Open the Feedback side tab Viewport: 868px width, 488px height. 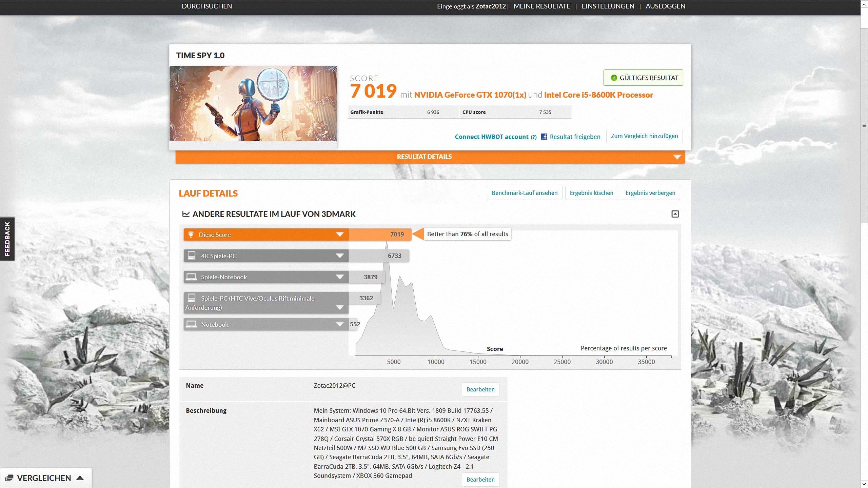tap(7, 239)
